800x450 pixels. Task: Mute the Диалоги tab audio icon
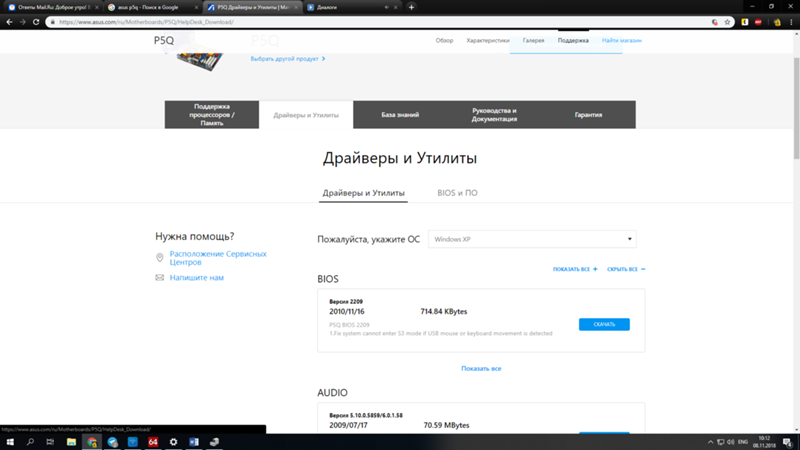tap(387, 8)
